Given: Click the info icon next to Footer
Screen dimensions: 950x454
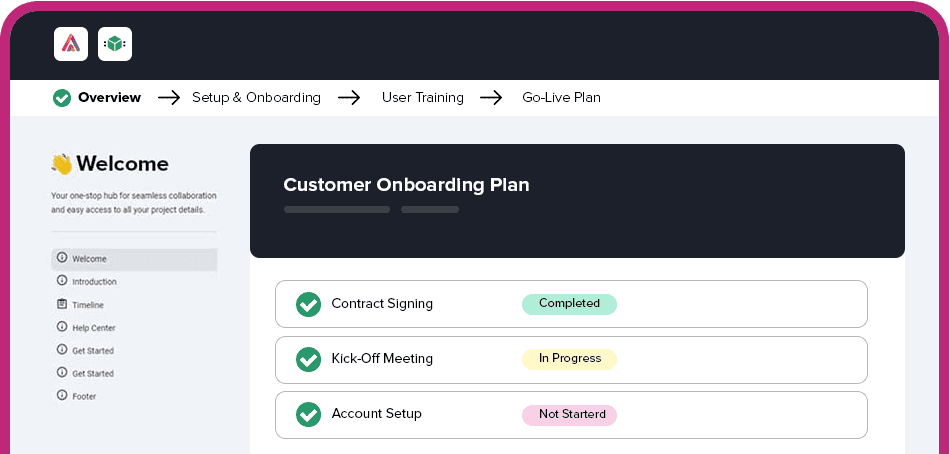Looking at the screenshot, I should 62,395.
